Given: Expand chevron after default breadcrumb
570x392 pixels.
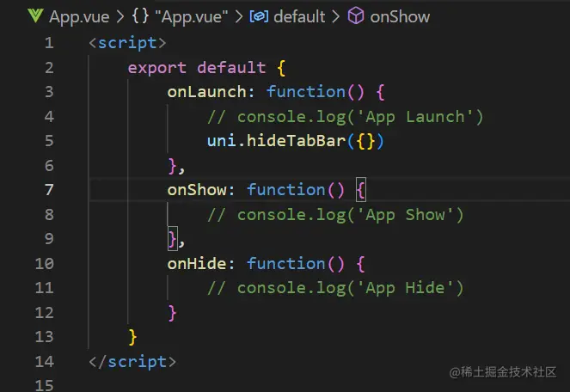Looking at the screenshot, I should [x=335, y=16].
